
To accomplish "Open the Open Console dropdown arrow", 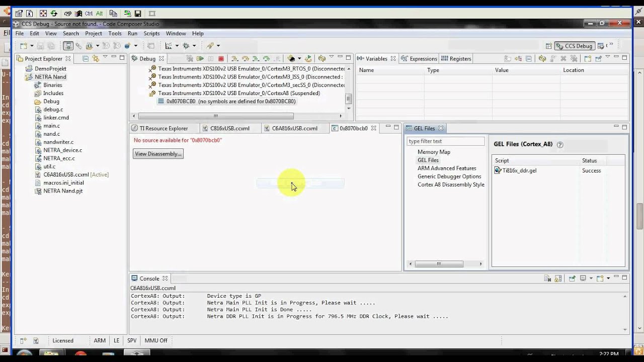I will point(608,279).
